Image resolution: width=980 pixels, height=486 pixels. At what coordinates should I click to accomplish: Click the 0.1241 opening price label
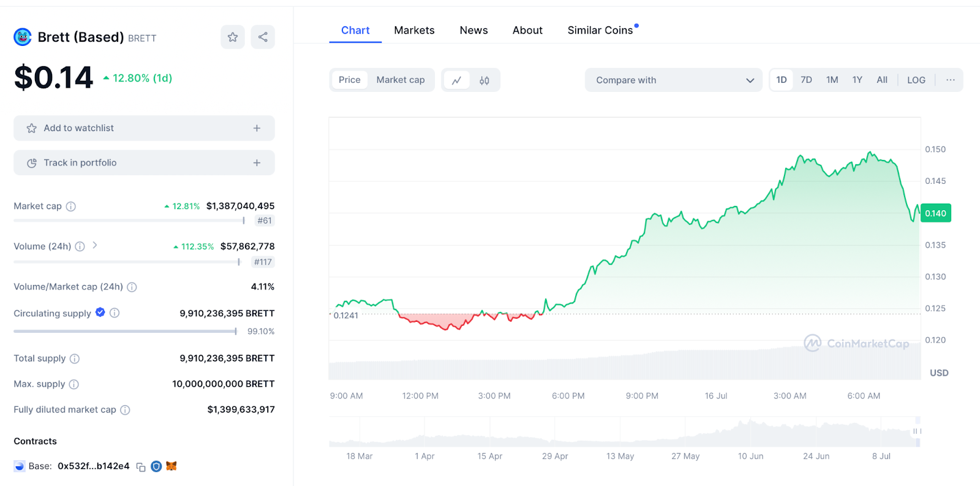click(345, 316)
